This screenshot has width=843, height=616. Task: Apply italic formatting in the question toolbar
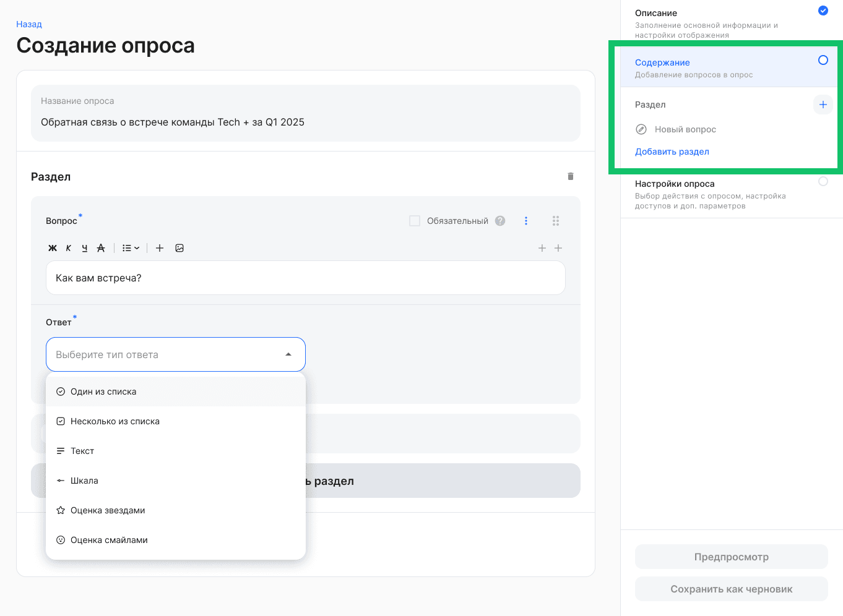coord(68,247)
